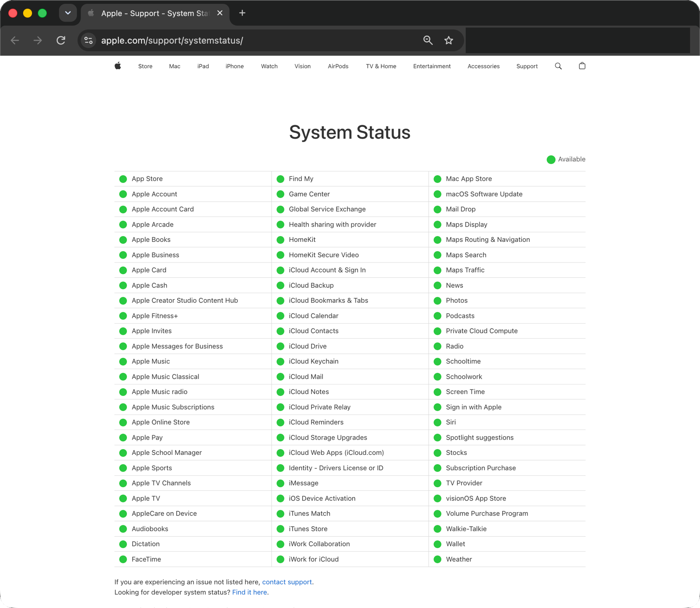
Task: Click the browser forward arrow
Action: [x=38, y=40]
